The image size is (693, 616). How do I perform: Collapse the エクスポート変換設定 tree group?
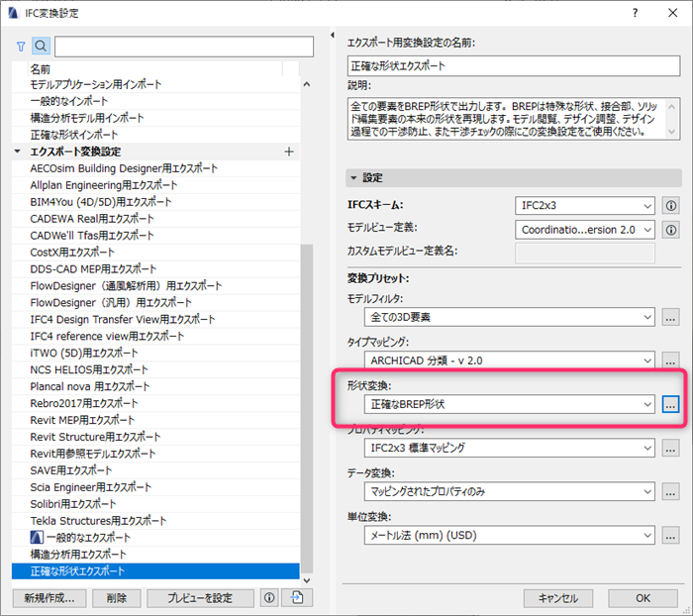17,152
